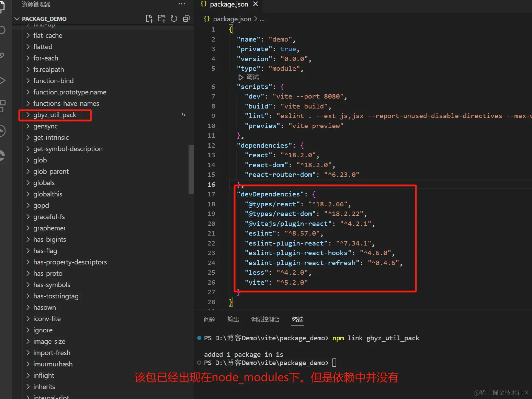Click the breadcrumb ellipsis after package.json
The image size is (532, 399).
[262, 19]
